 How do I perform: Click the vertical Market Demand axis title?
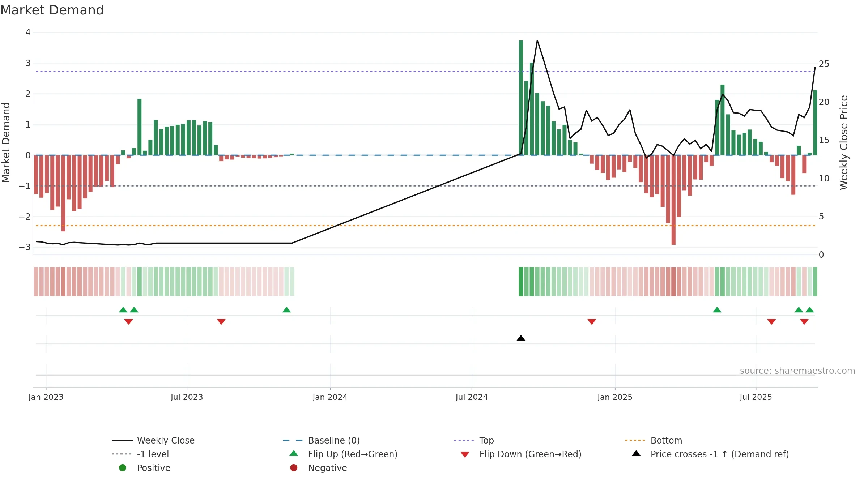pos(6,142)
